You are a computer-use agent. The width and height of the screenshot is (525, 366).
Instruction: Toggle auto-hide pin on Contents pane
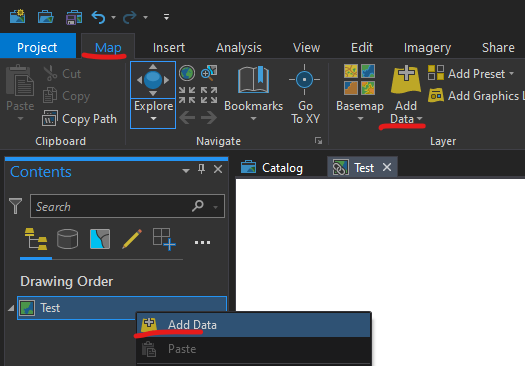point(201,169)
